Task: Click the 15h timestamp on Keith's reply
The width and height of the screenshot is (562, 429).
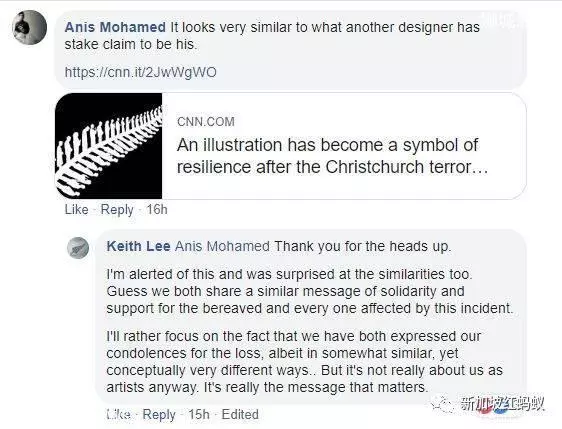Action: [199, 414]
